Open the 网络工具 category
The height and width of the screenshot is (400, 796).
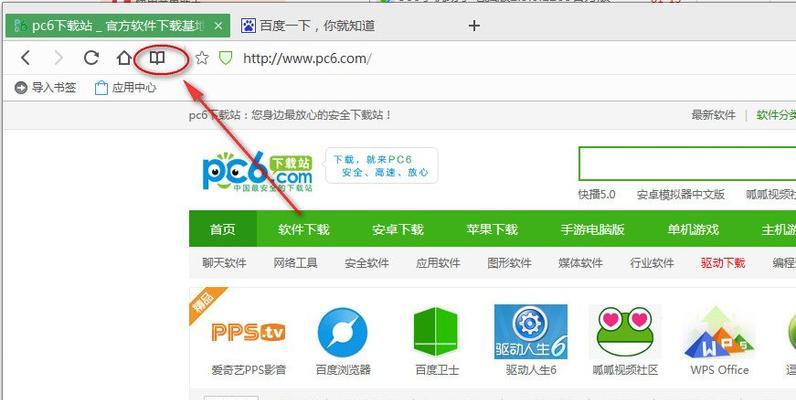(x=295, y=263)
